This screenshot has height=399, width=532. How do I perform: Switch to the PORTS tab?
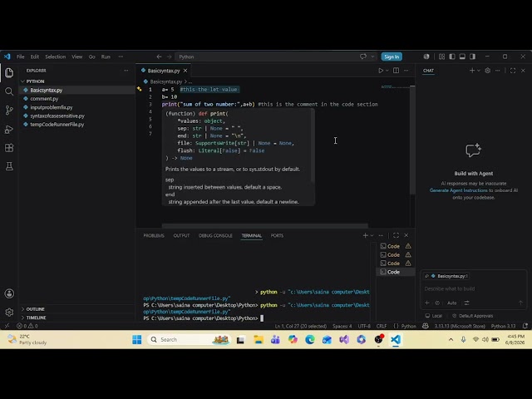tap(277, 235)
